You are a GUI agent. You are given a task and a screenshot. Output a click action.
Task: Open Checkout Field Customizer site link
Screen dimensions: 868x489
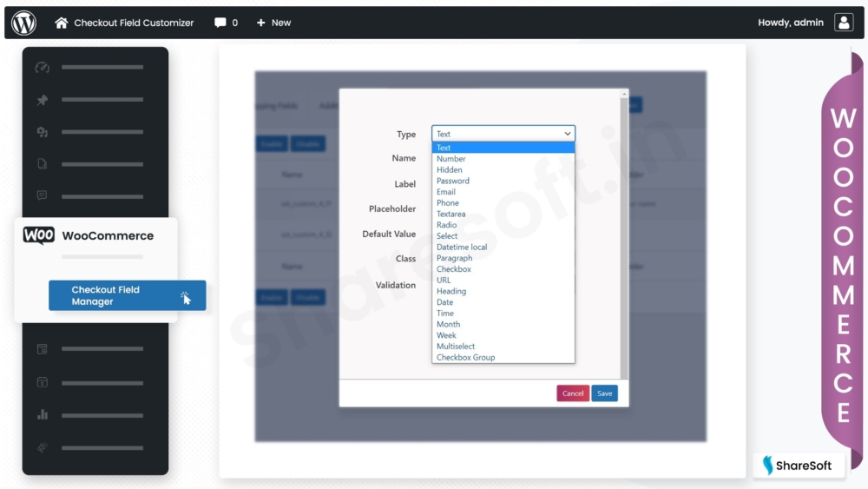tap(134, 23)
